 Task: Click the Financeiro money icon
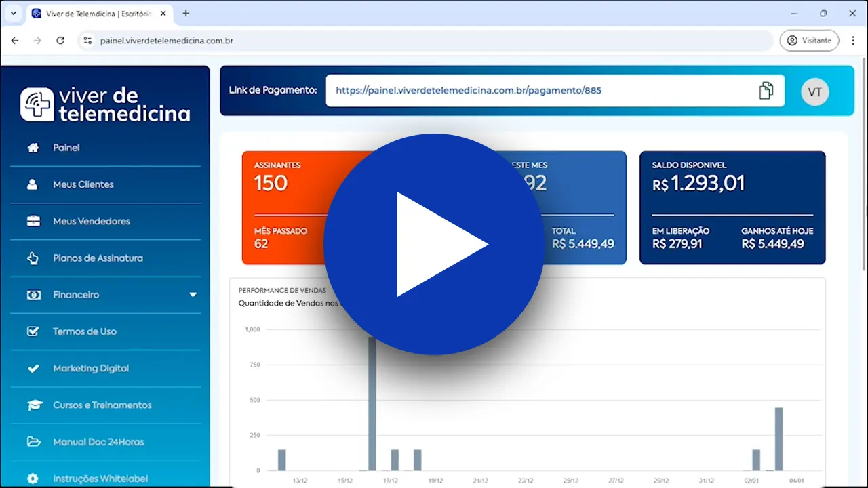(x=33, y=295)
